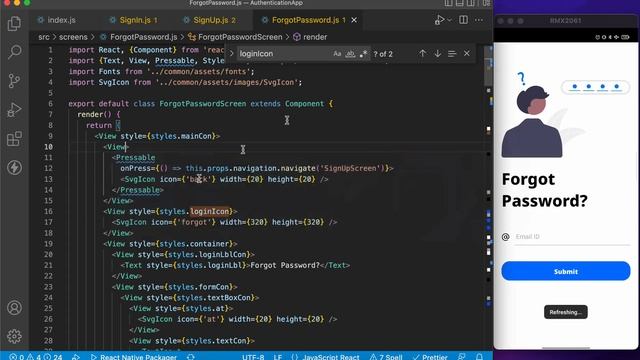
Task: Click 'Forgot Password?' text on line 21
Action: tap(285, 265)
